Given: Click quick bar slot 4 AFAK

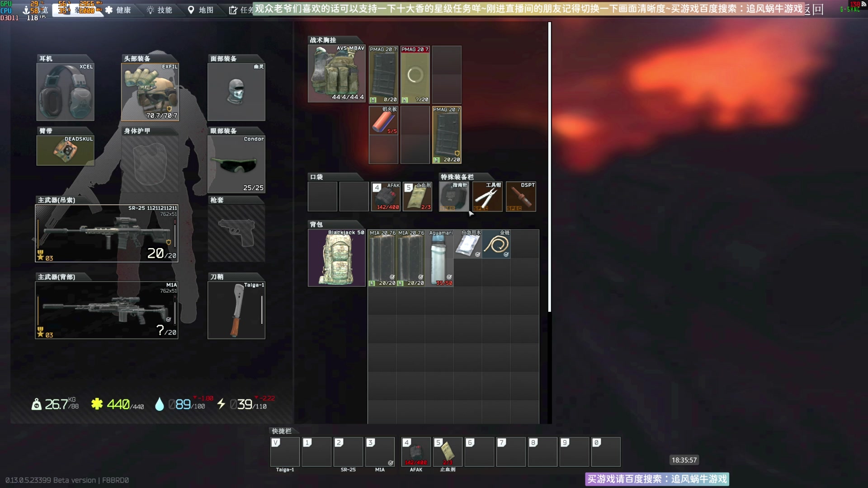Looking at the screenshot, I should click(416, 452).
